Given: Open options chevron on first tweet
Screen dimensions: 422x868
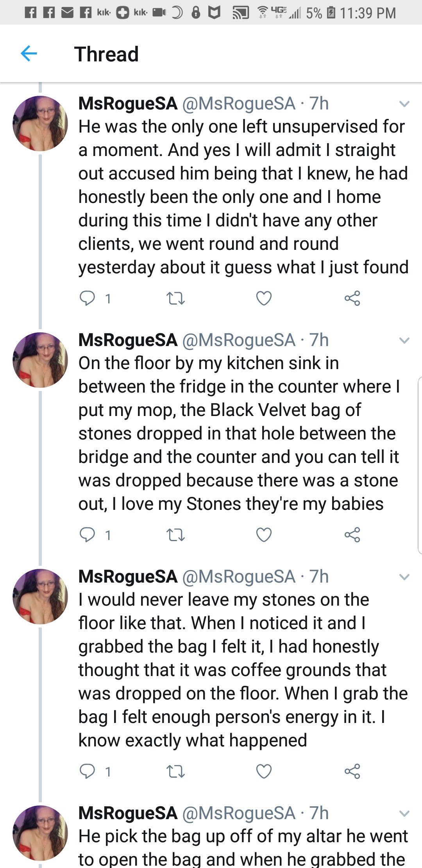Looking at the screenshot, I should pos(404,104).
